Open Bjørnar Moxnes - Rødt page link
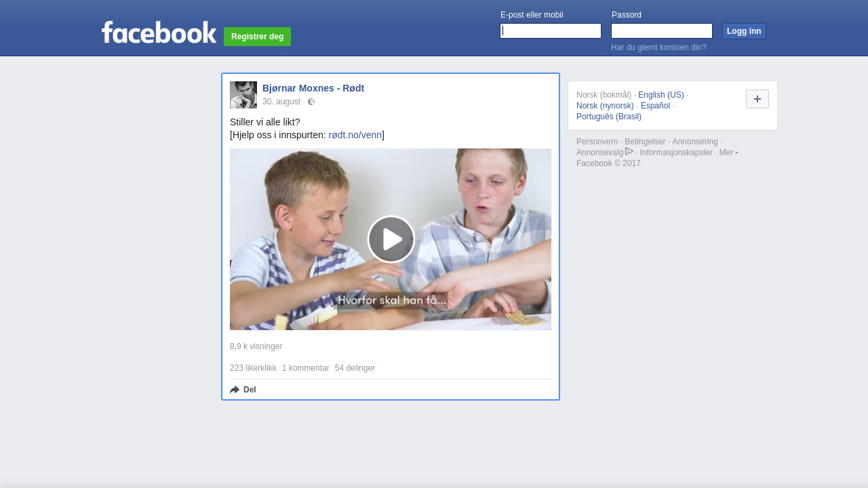The image size is (868, 488). click(313, 88)
